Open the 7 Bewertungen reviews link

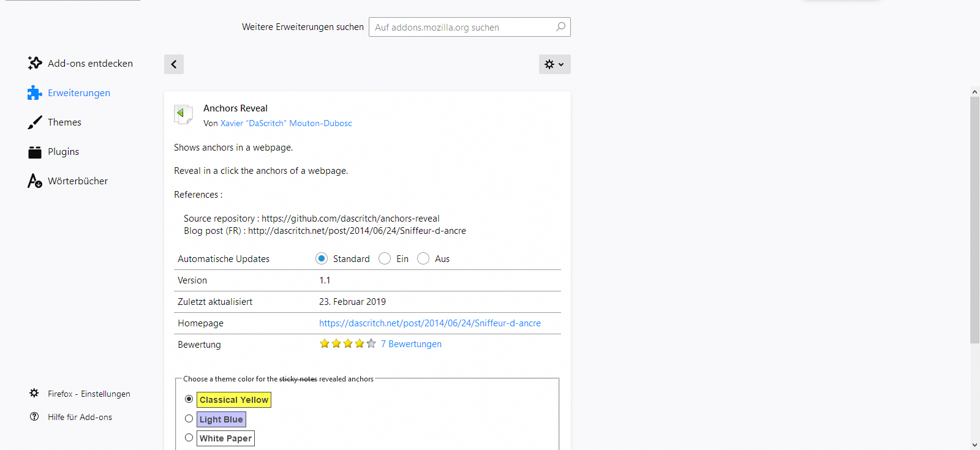click(411, 344)
